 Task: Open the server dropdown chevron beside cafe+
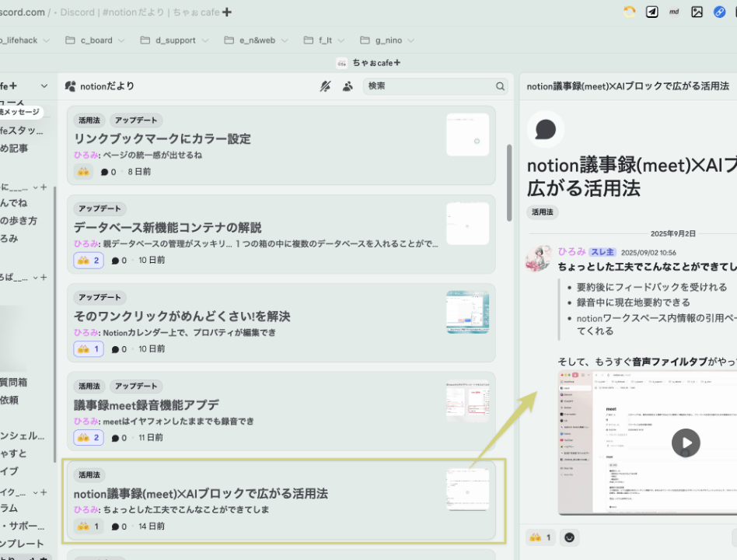pyautogui.click(x=44, y=86)
